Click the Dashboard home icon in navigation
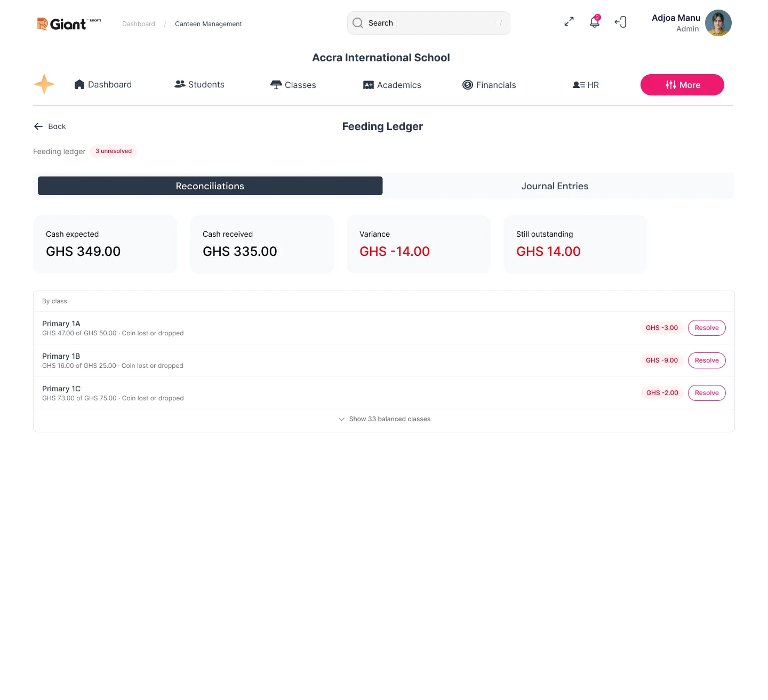The width and height of the screenshot is (768, 700). coord(79,84)
